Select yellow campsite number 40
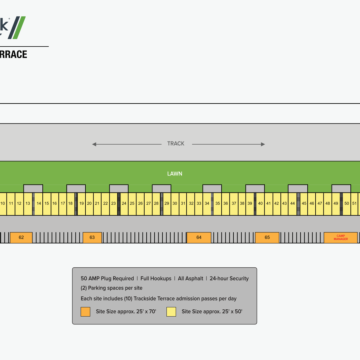The image size is (360, 360). coord(260,204)
